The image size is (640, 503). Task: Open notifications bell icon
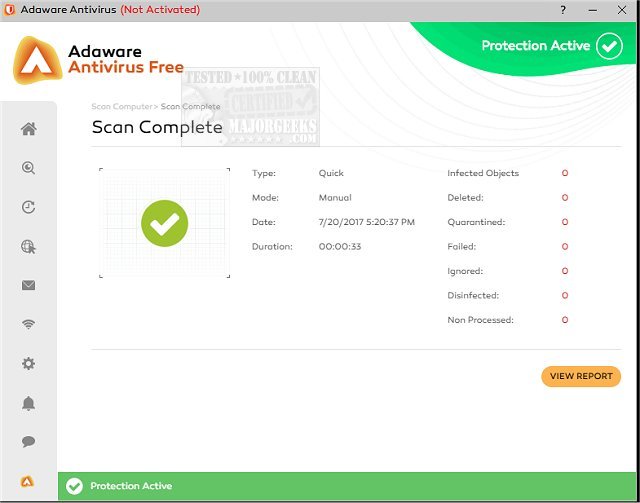pyautogui.click(x=29, y=403)
